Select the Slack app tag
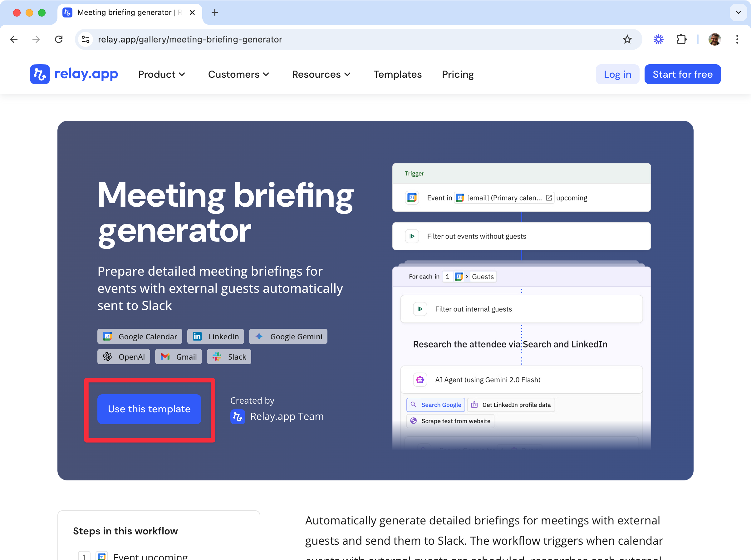Viewport: 751px width, 560px height. (x=229, y=356)
